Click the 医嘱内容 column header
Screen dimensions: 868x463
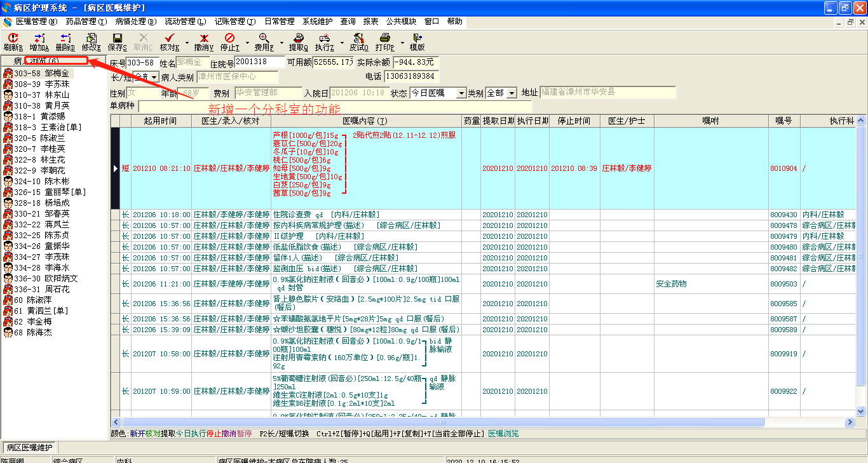(365, 121)
